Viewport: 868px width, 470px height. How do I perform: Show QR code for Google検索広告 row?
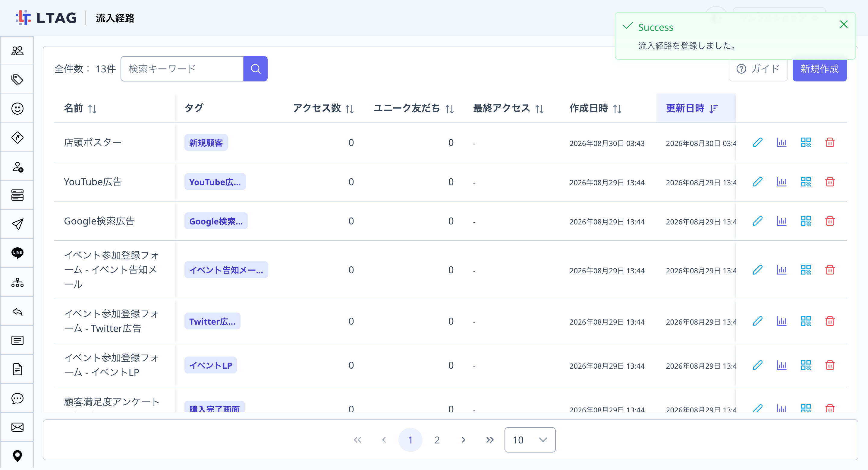(806, 221)
